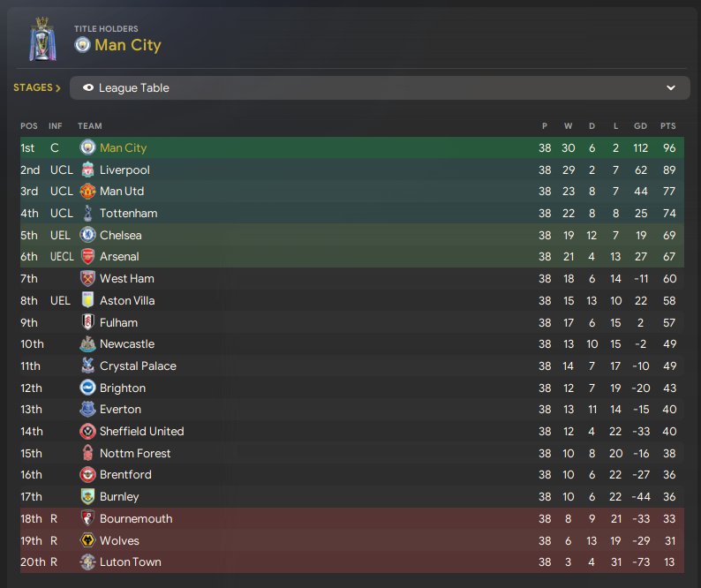Expand the dropdown chevron arrow at right
The height and width of the screenshot is (588, 701).
[671, 88]
